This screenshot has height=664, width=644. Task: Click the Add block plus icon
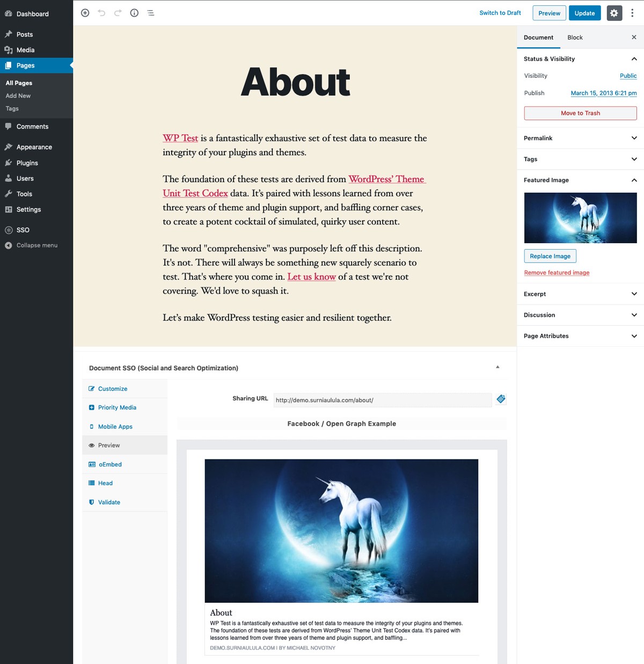(85, 13)
